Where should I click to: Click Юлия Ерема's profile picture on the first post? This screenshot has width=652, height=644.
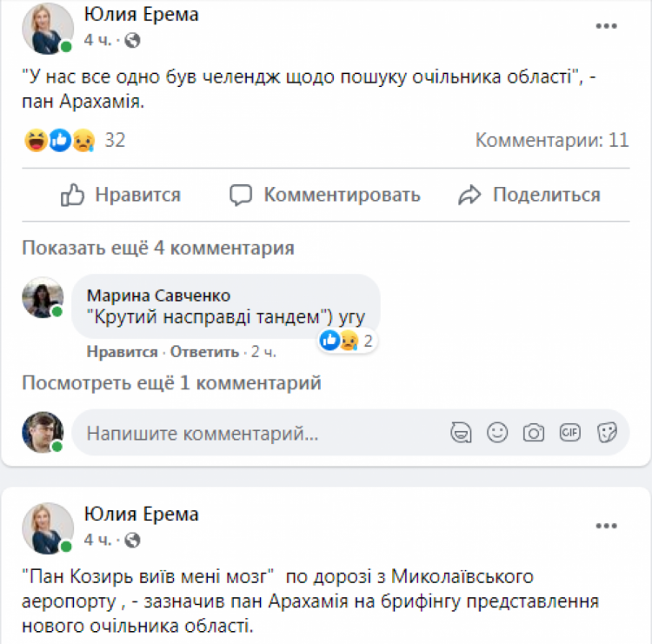[47, 28]
